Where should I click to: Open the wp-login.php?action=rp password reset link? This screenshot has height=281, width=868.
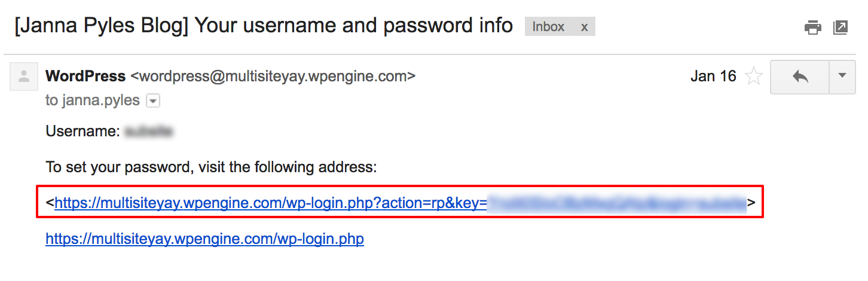(x=269, y=204)
